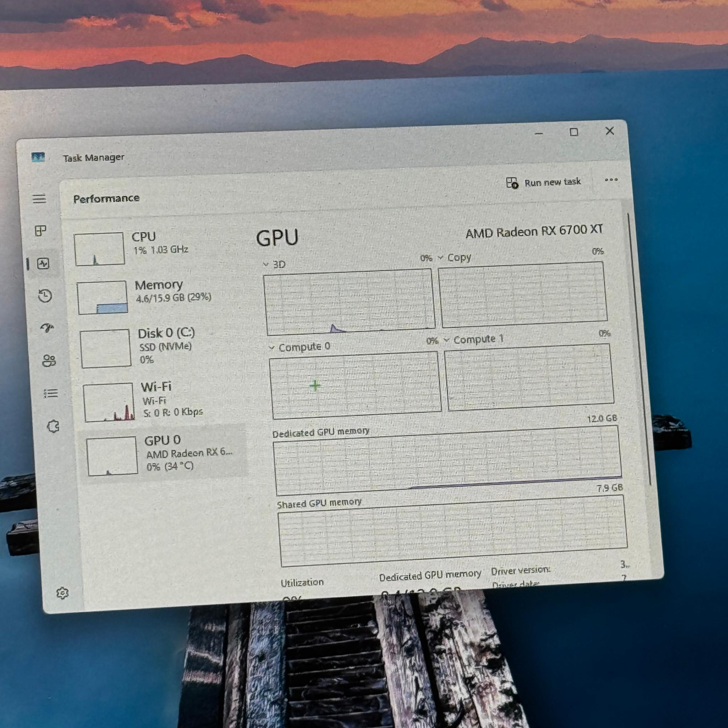
Task: Click Run new task
Action: coord(543,183)
